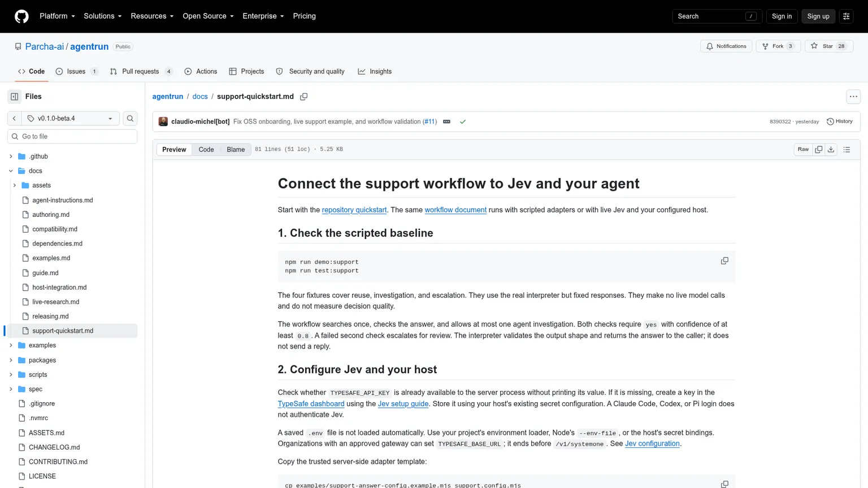
Task: Follow the TypeSafe dashboard link
Action: tap(311, 404)
